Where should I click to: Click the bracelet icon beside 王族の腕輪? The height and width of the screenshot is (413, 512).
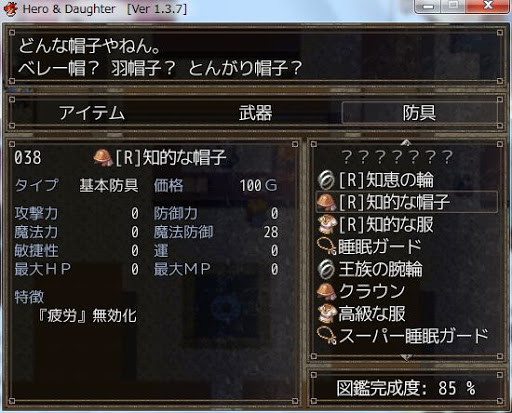coord(326,269)
